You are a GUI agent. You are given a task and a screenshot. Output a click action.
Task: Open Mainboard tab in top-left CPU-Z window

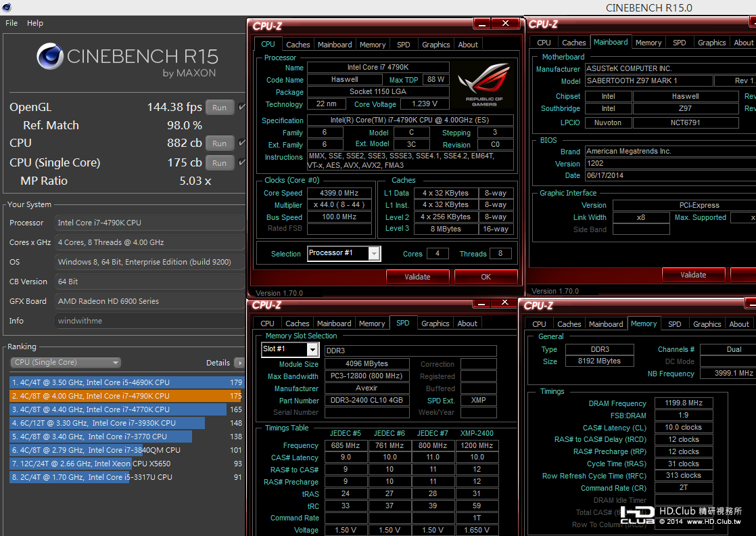point(335,45)
